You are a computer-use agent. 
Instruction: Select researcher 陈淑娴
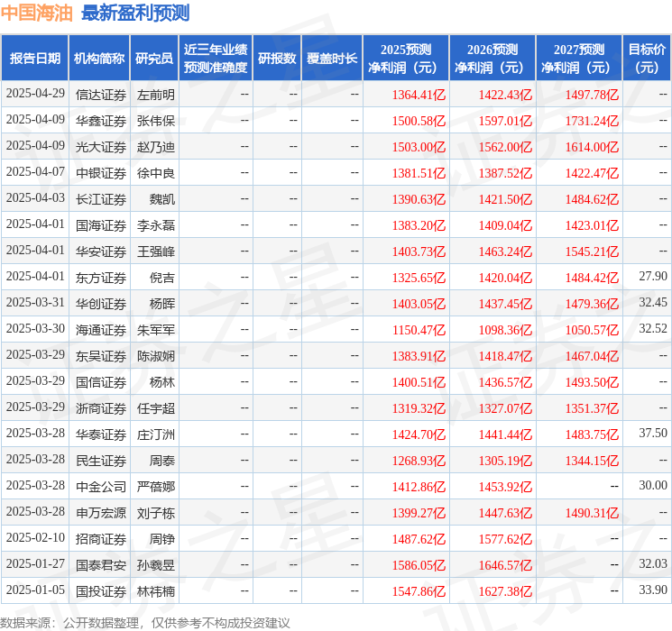coord(156,356)
